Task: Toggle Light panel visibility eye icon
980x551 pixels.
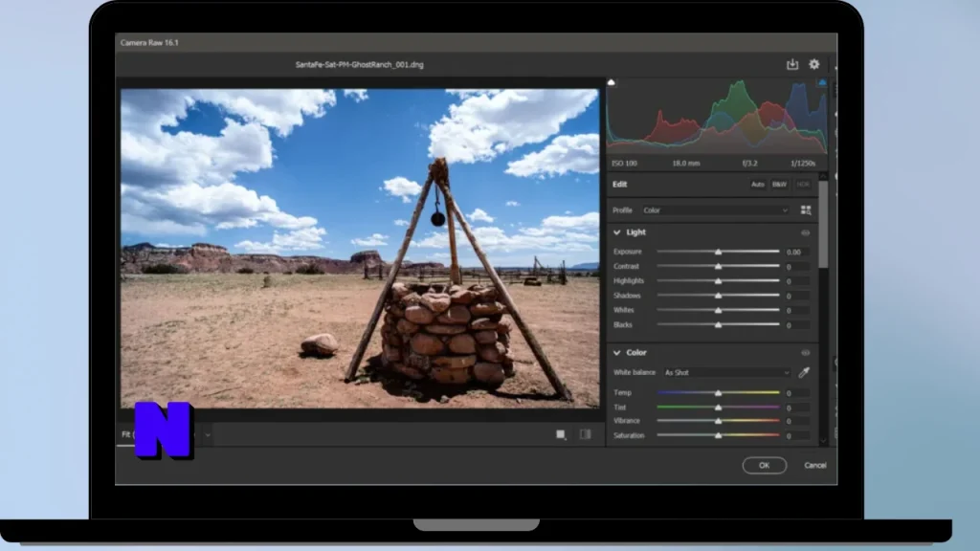Action: [806, 232]
